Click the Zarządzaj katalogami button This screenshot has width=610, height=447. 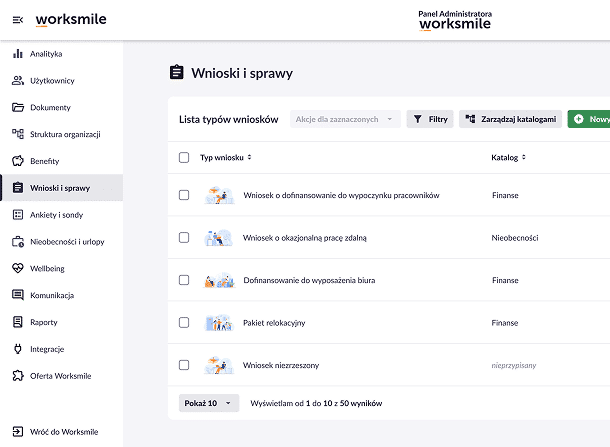510,119
